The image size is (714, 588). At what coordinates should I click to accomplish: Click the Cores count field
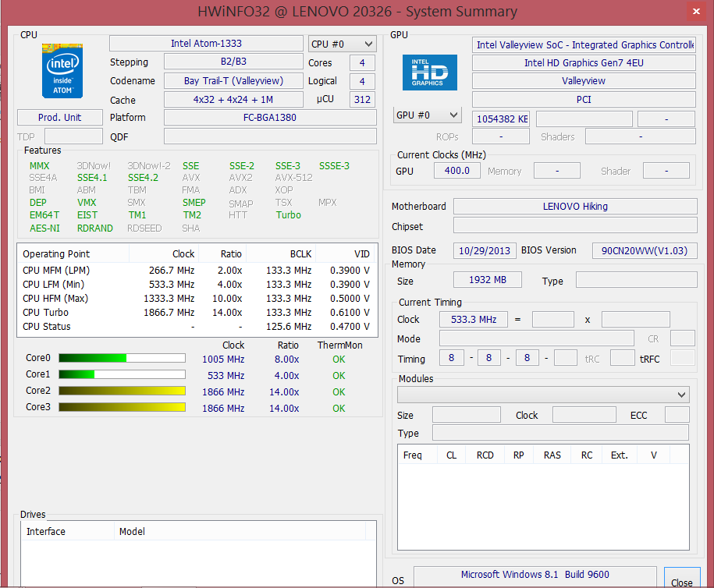tap(363, 62)
